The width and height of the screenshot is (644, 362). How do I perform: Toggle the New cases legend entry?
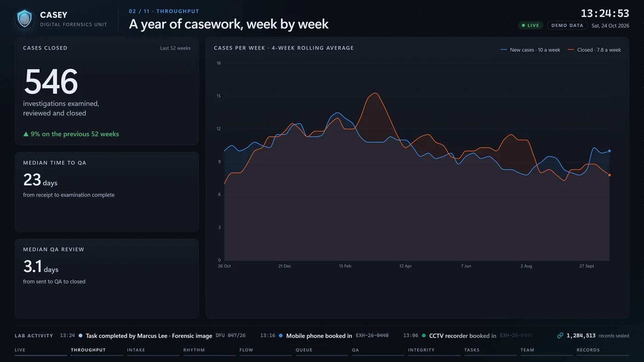coord(530,50)
